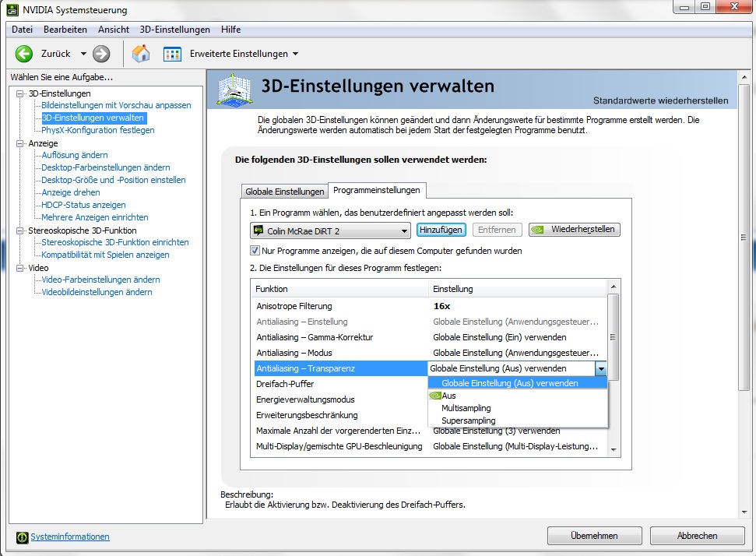Collapse the Video tree node
This screenshot has height=556, width=756.
[19, 268]
